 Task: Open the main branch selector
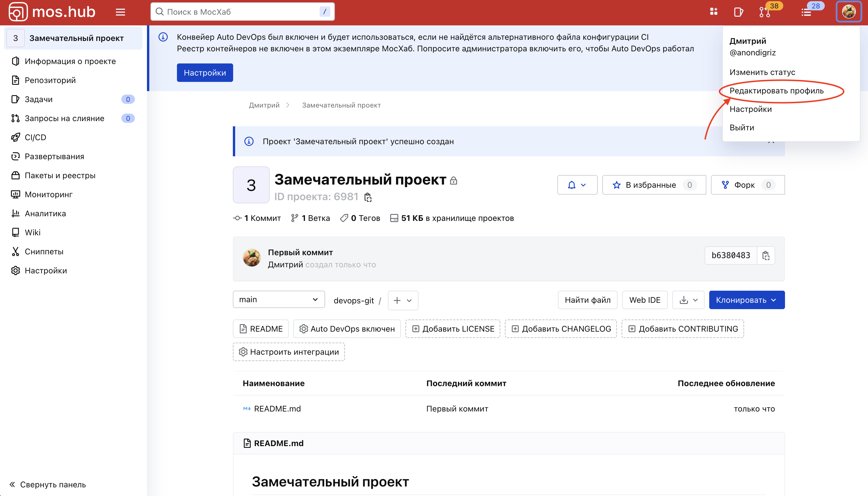pos(278,299)
